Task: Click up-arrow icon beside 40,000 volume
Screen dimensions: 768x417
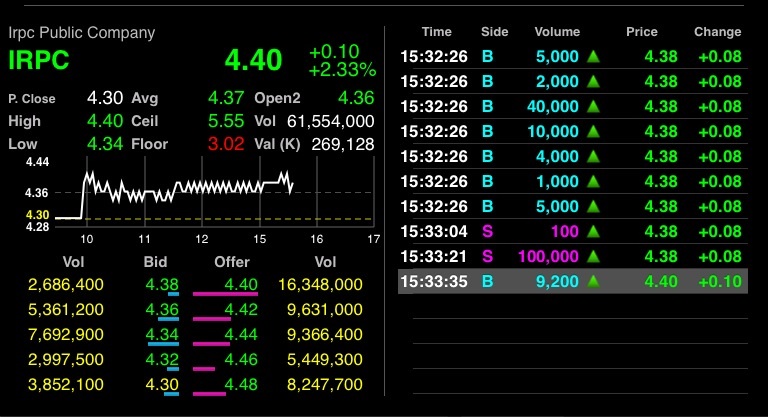Action: [x=593, y=106]
